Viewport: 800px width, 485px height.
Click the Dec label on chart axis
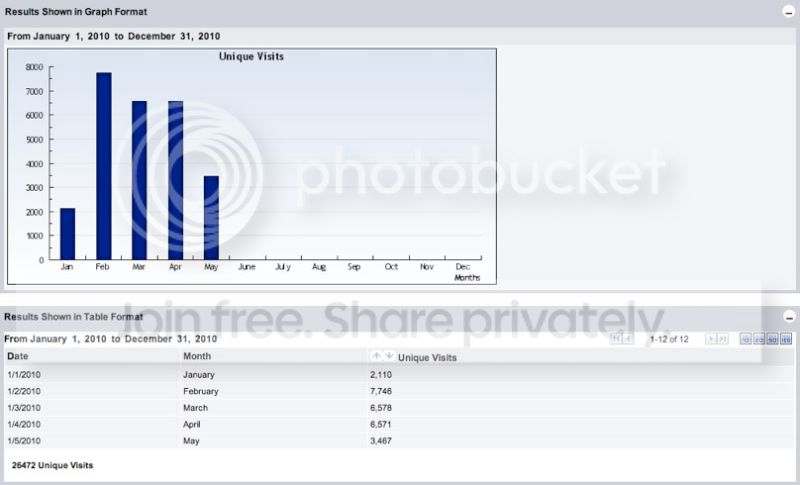(463, 267)
